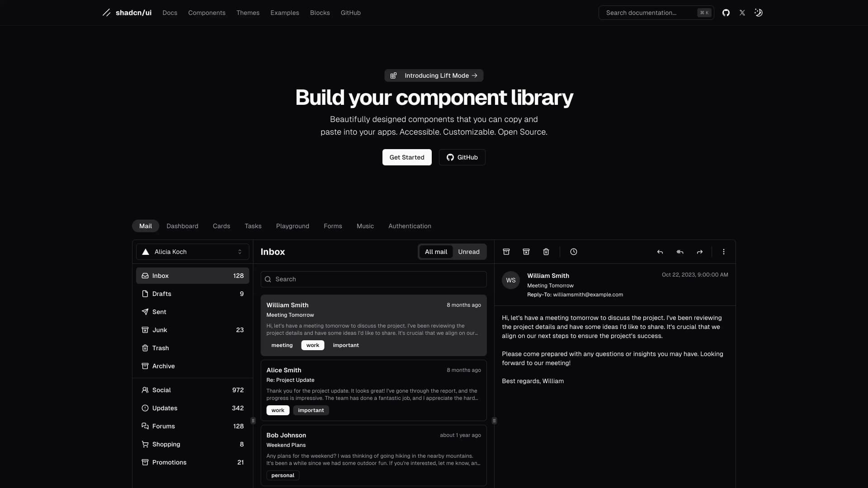Click Get Started button on homepage
Viewport: 868px width, 488px height.
pyautogui.click(x=406, y=157)
